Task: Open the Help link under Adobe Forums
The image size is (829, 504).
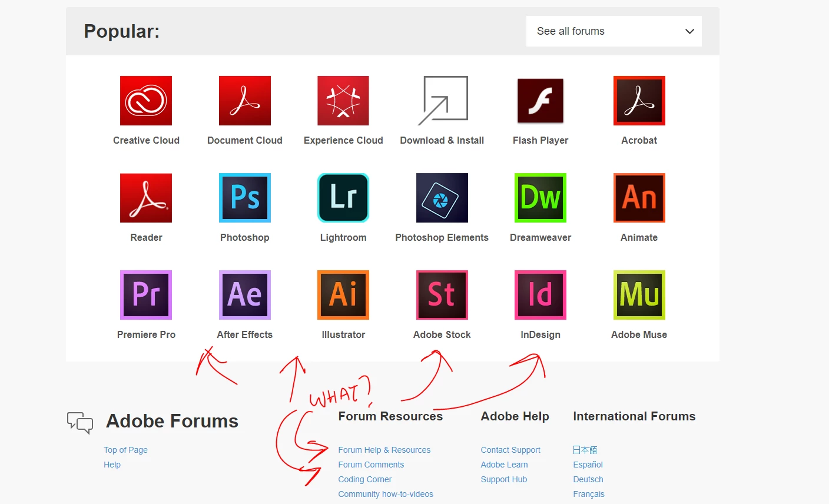Action: 112,465
